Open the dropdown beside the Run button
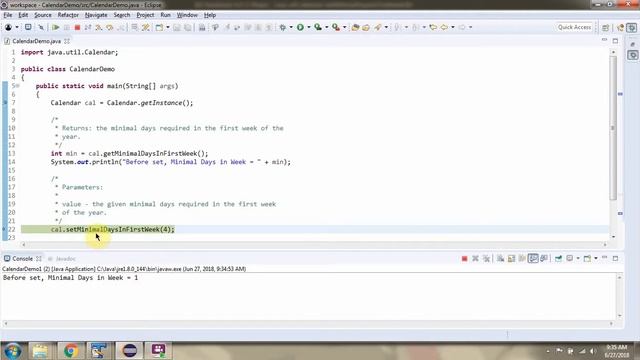 point(309,27)
